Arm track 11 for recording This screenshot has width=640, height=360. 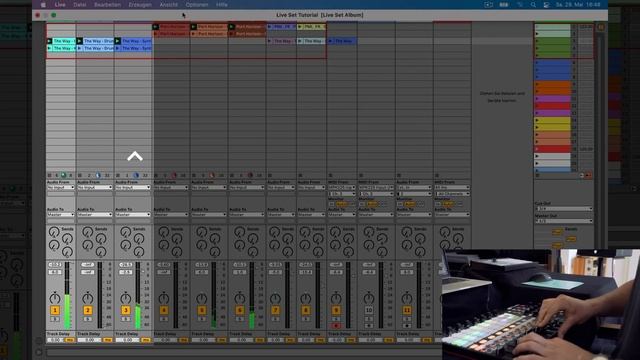[x=407, y=326]
